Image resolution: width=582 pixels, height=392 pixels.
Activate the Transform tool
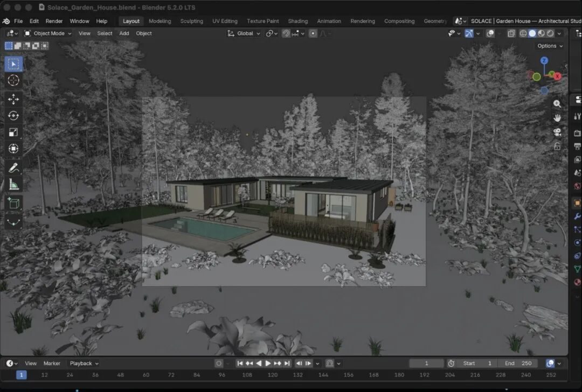(13, 149)
